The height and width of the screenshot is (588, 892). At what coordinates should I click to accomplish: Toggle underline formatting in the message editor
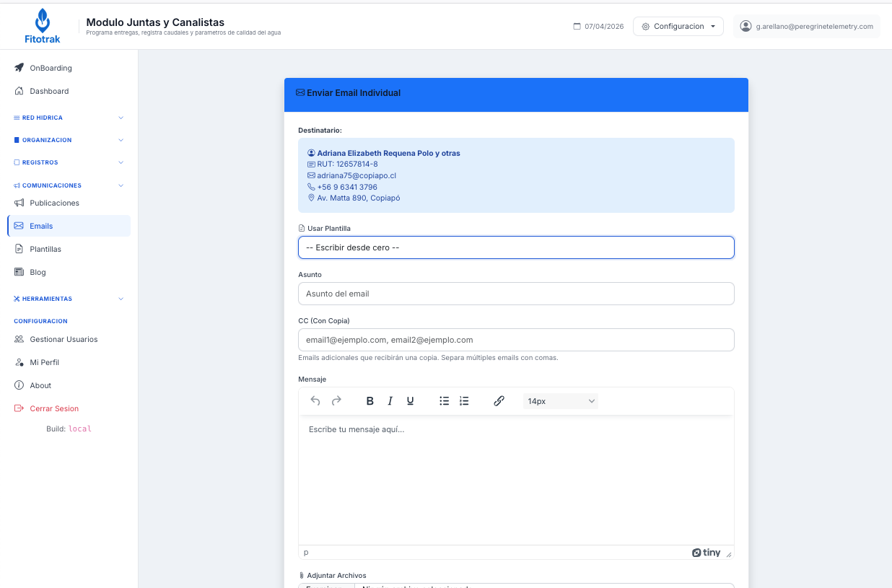[x=410, y=400]
